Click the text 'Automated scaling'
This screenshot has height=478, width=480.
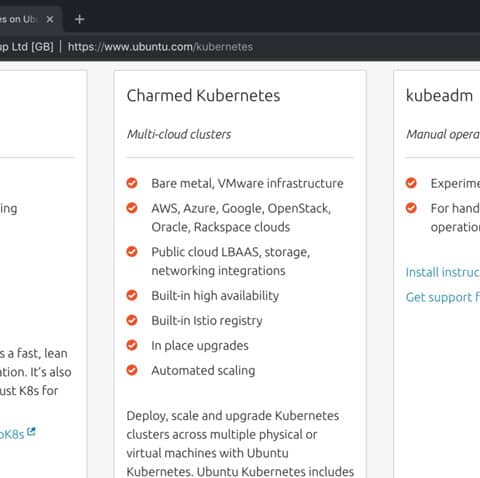203,370
